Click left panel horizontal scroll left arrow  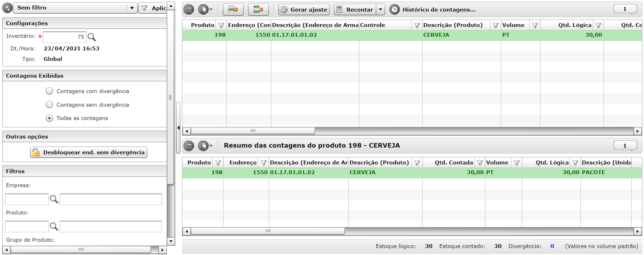(x=6, y=250)
